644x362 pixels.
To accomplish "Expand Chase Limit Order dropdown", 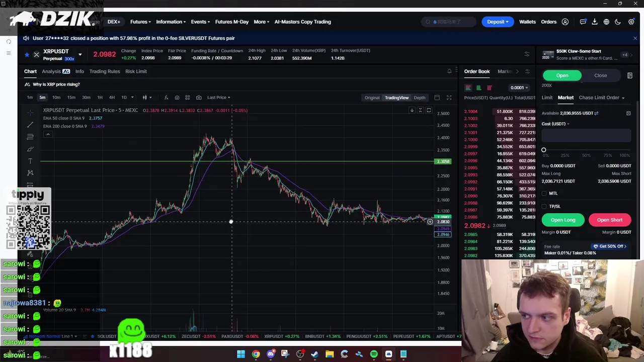I will coord(602,98).
